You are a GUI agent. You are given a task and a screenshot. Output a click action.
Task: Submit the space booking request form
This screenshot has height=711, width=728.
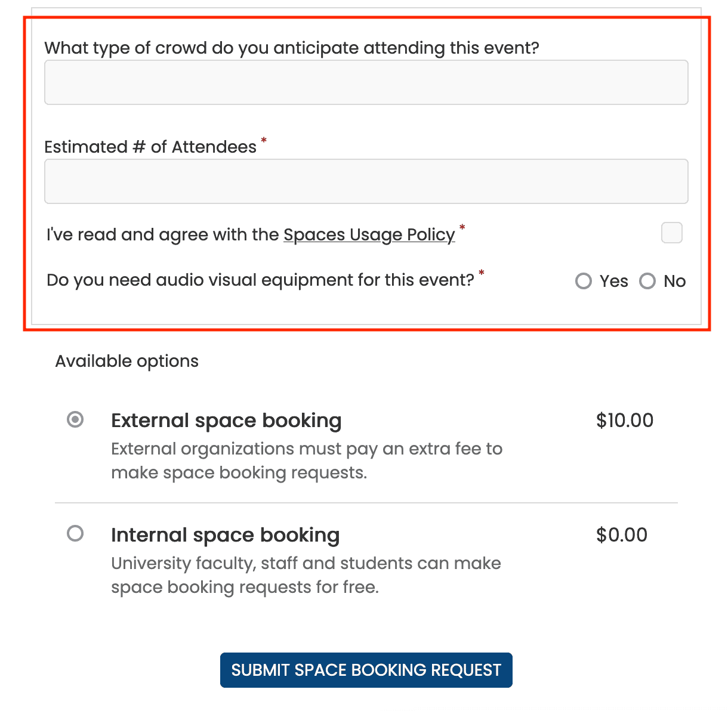click(x=366, y=670)
